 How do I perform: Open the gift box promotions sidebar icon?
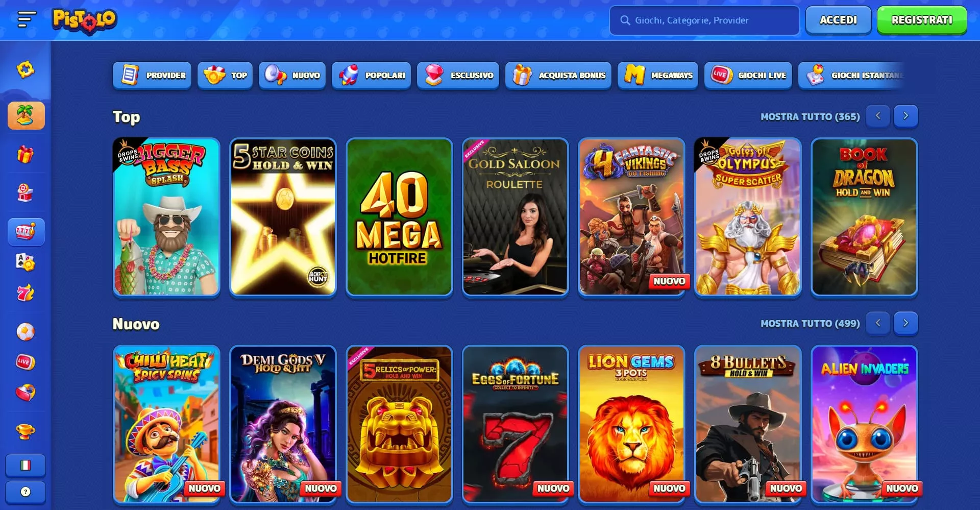click(26, 154)
